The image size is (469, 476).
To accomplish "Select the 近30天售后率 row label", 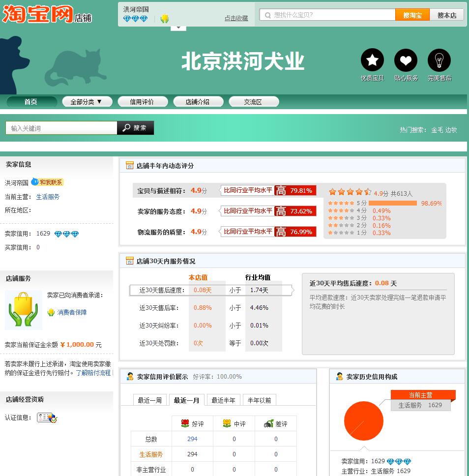I will click(159, 308).
